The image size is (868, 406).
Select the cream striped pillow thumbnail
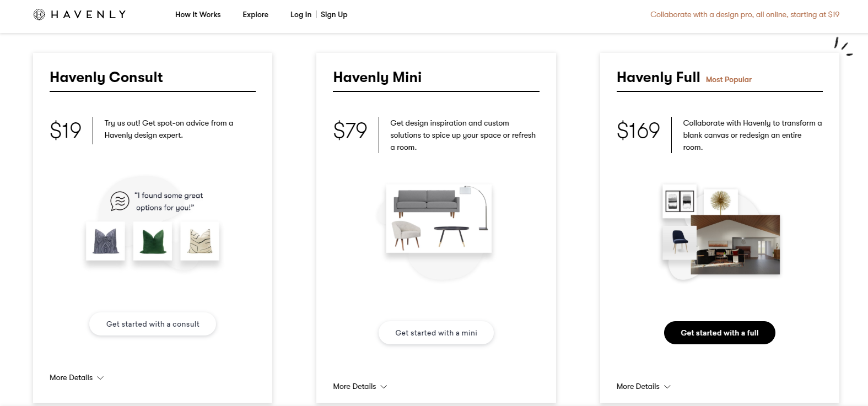click(200, 241)
